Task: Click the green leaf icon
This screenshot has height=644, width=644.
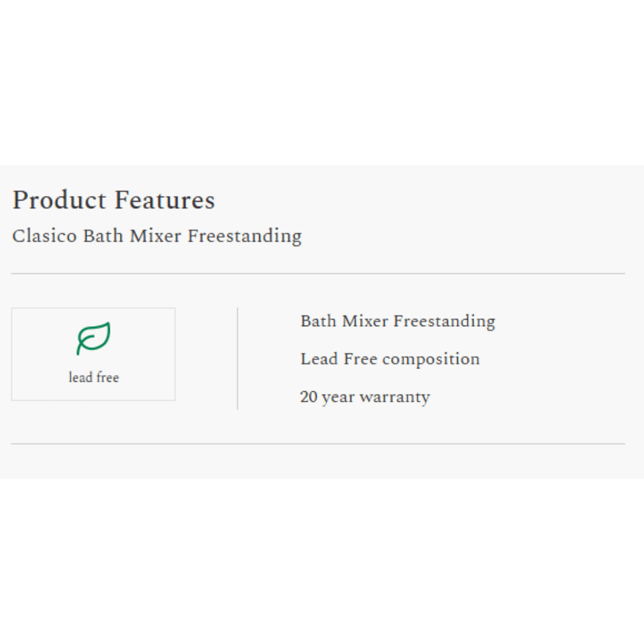Action: point(94,338)
